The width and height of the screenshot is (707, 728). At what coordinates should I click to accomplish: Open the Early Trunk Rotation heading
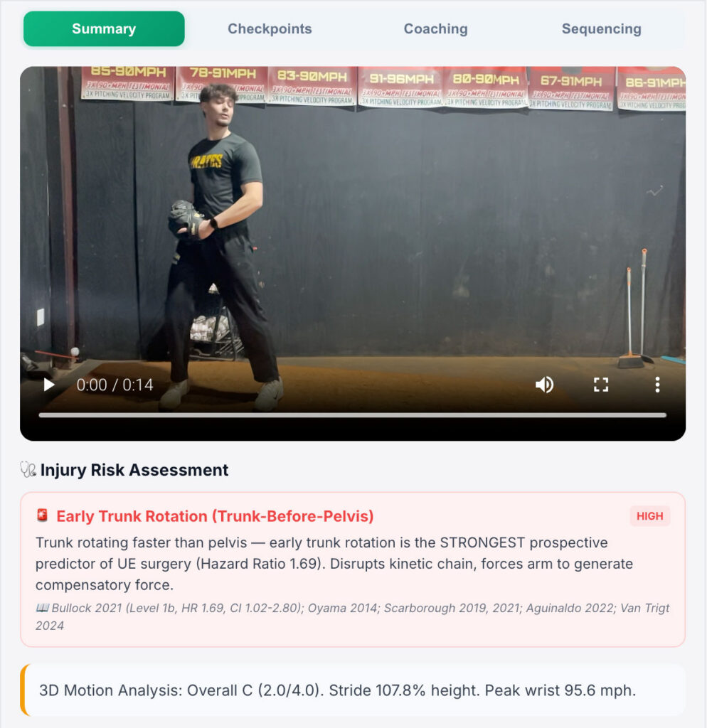[x=215, y=516]
